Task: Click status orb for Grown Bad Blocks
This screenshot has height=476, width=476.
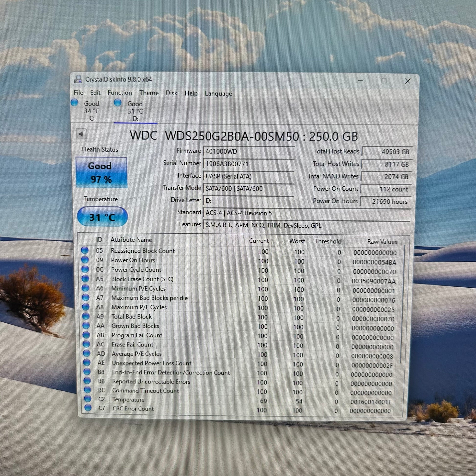Action: point(86,326)
